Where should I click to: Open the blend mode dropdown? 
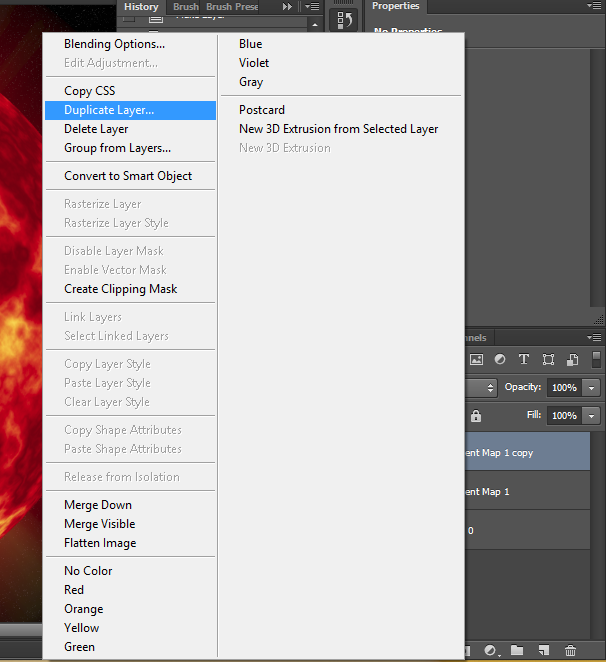pyautogui.click(x=482, y=388)
